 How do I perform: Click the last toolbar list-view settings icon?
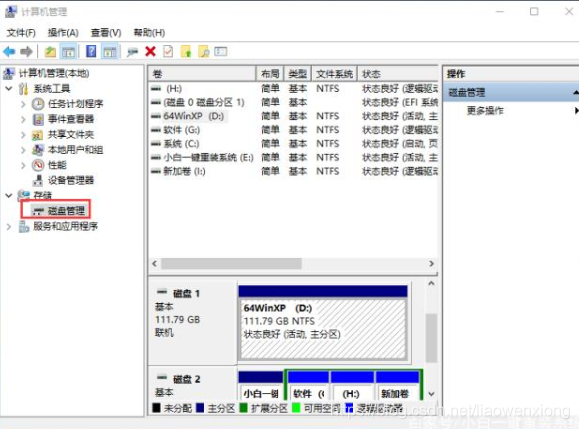(221, 51)
